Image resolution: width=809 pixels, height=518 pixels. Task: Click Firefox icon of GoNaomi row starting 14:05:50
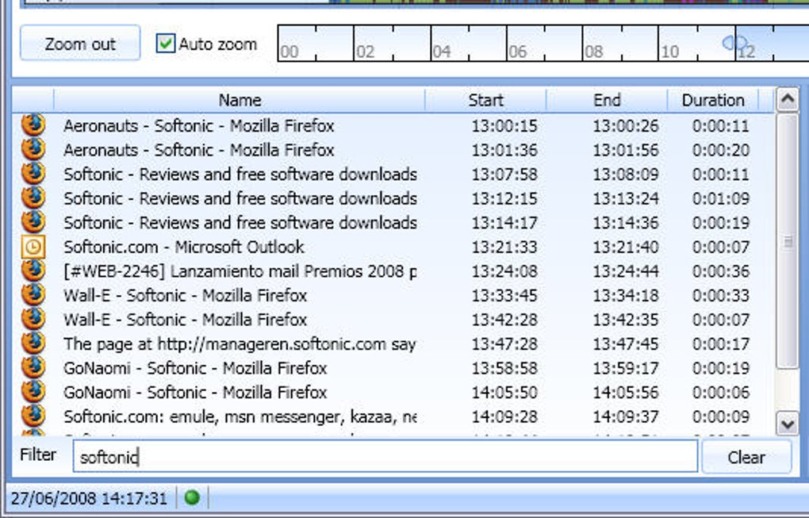pyautogui.click(x=33, y=392)
